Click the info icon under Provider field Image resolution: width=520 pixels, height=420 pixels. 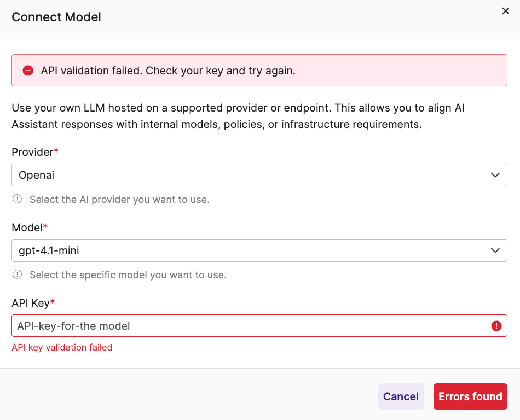[x=18, y=200]
